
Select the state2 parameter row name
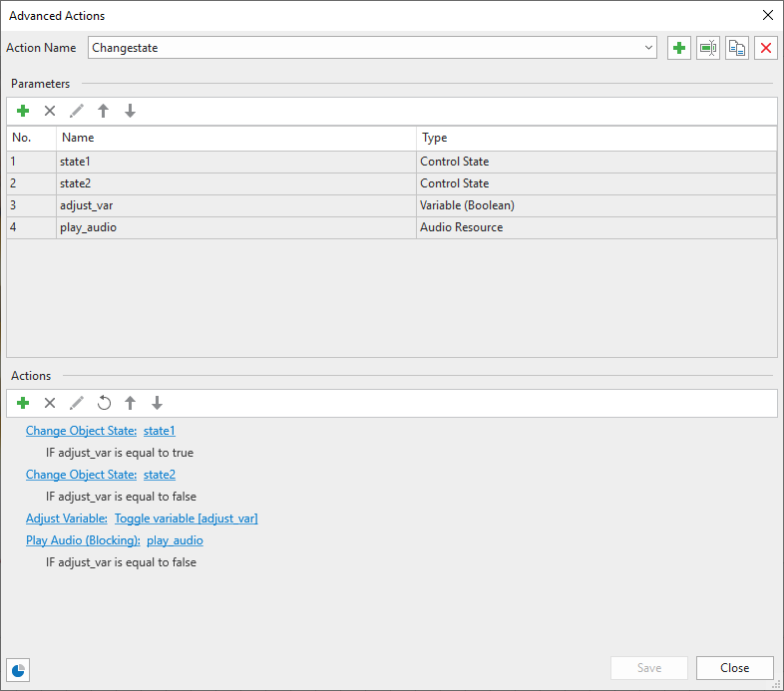pos(236,184)
